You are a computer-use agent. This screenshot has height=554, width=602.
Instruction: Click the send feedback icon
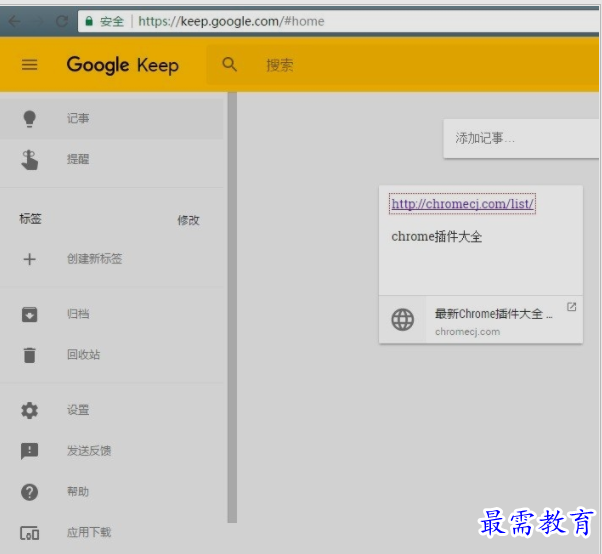point(30,451)
